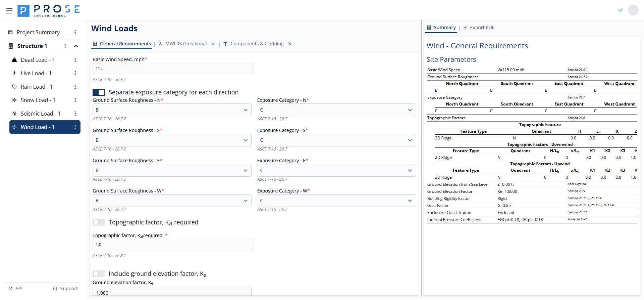Toggle Include ground elevation factor Ke
Viewport: 644px width, 300px height.
[99, 274]
